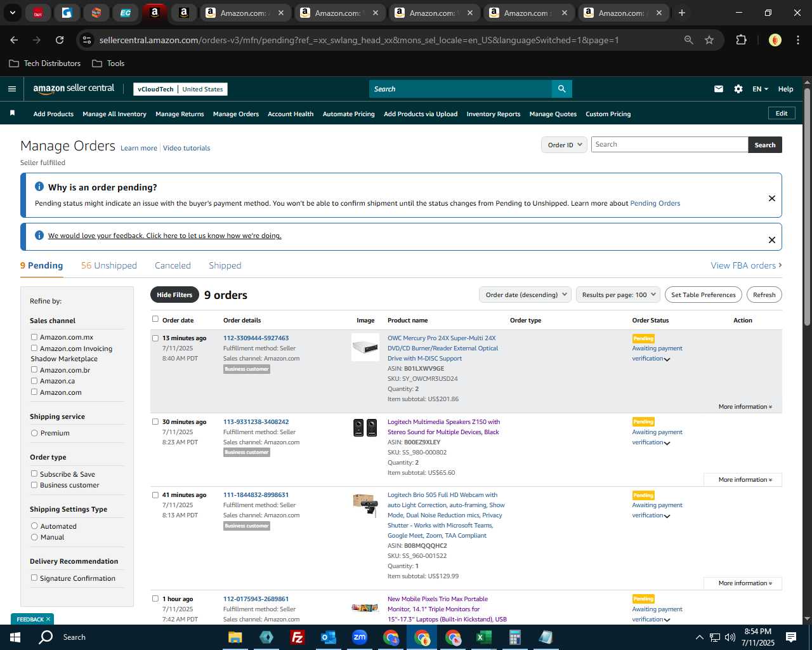The width and height of the screenshot is (812, 650).
Task: Switch to the Shipped orders tab
Action: pyautogui.click(x=225, y=265)
